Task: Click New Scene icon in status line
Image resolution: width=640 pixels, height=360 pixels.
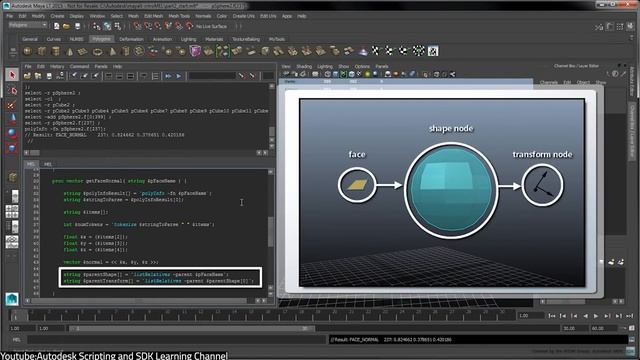Action: 56,26
